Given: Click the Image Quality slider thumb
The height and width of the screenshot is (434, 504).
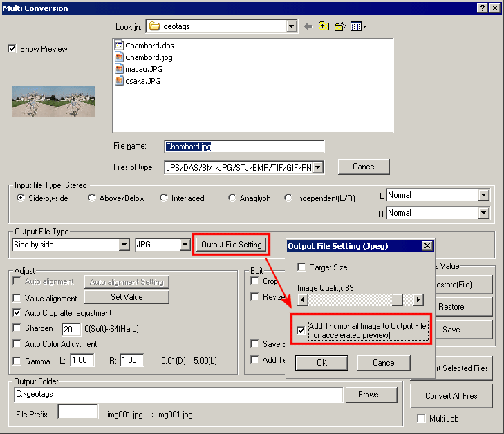Looking at the screenshot, I should 398,300.
